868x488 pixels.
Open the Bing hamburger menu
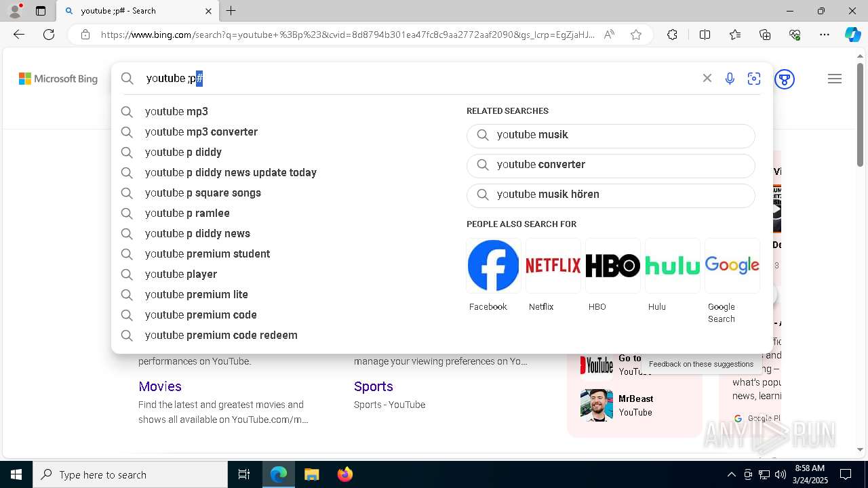835,79
